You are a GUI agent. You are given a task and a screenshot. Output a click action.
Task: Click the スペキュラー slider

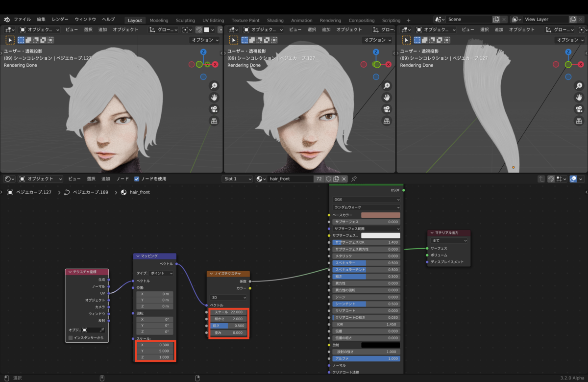click(366, 263)
